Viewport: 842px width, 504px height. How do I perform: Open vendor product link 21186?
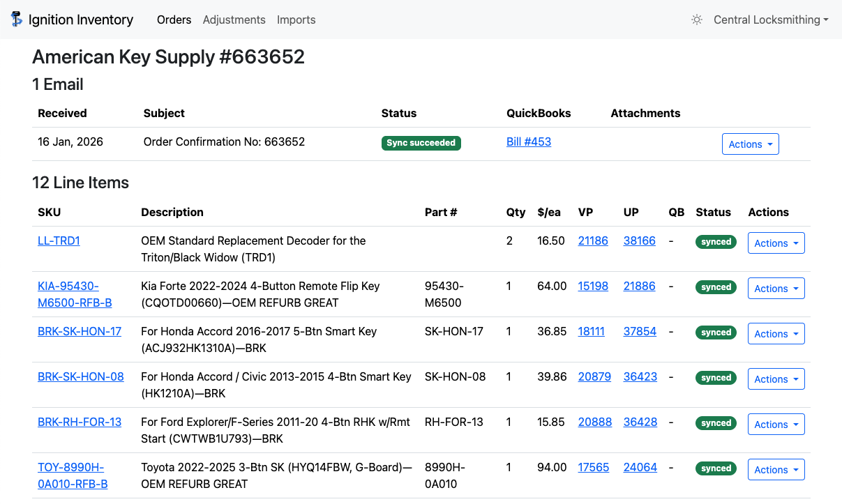593,241
